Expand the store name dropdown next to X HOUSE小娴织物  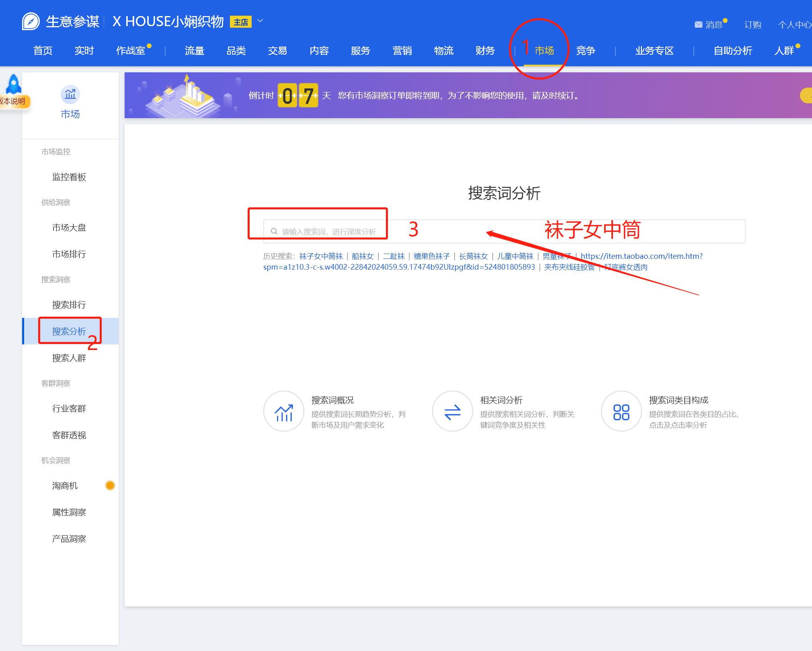tap(260, 21)
